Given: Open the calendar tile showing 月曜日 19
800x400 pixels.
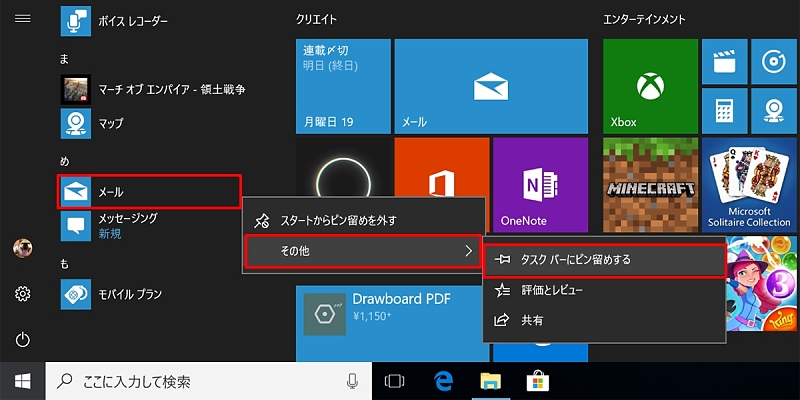Looking at the screenshot, I should 343,86.
